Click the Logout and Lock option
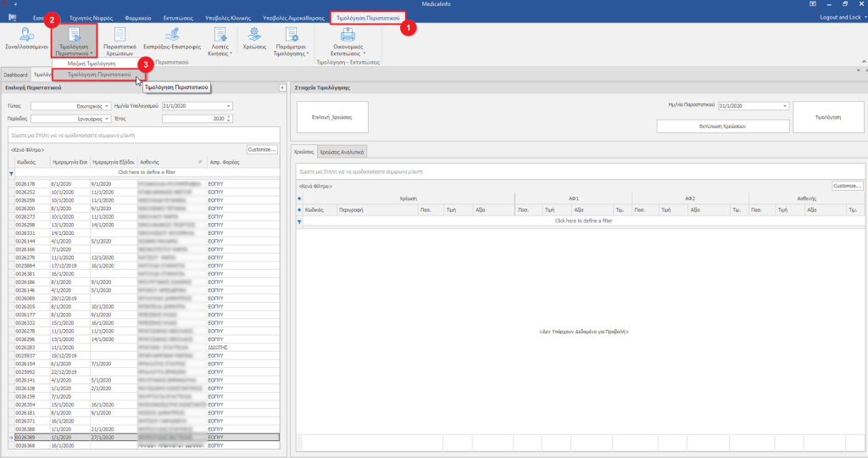The height and width of the screenshot is (458, 868). pyautogui.click(x=842, y=17)
